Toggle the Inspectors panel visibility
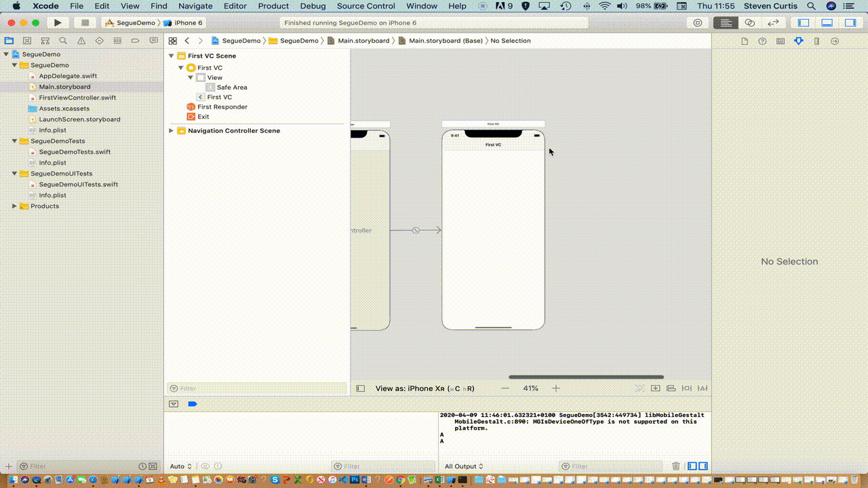Screen dimensions: 868x488 (850, 22)
